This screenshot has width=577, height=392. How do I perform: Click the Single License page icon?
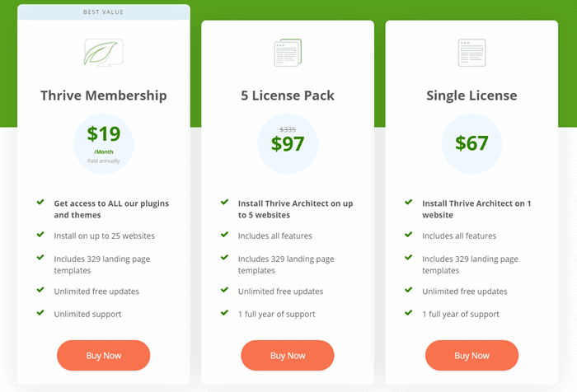click(x=471, y=53)
